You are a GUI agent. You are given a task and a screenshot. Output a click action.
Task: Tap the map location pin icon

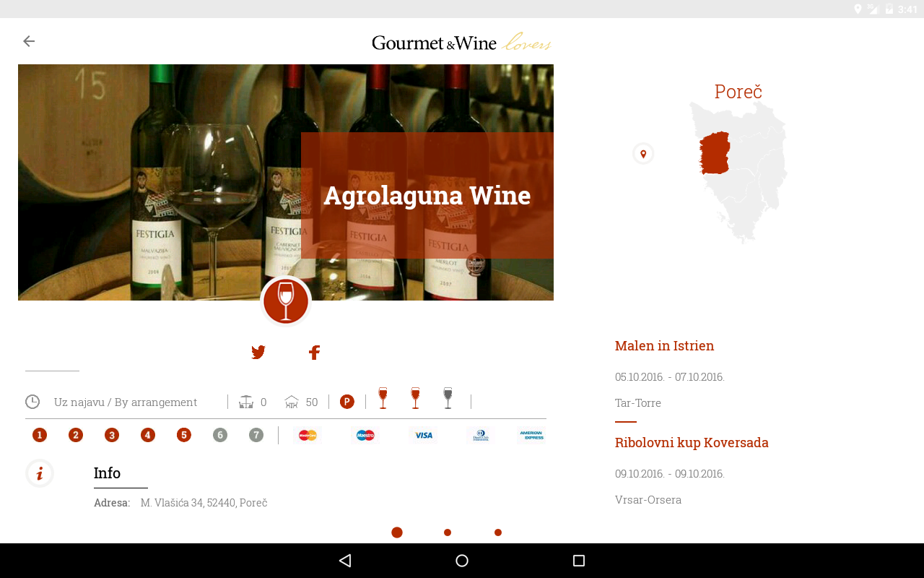[643, 154]
